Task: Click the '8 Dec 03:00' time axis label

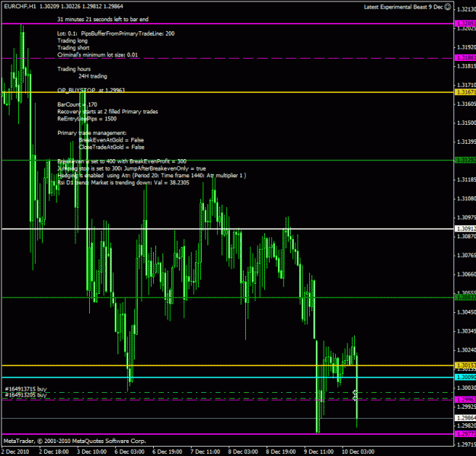Action: pyautogui.click(x=243, y=451)
